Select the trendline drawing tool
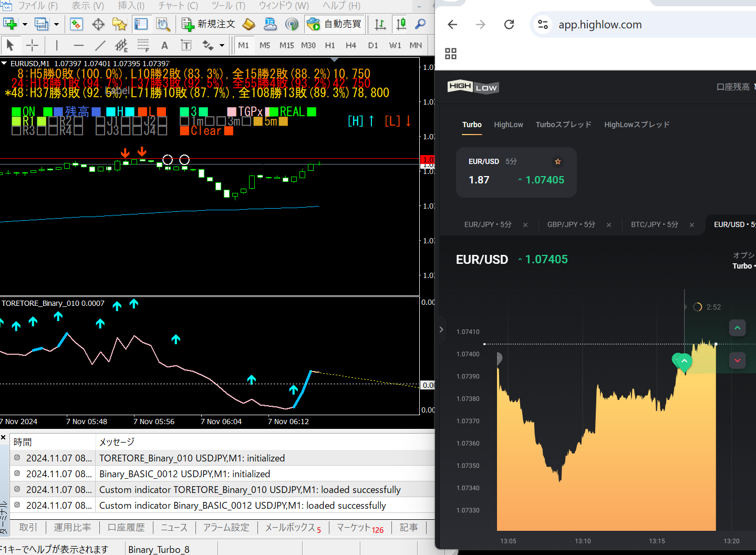The width and height of the screenshot is (756, 555). pyautogui.click(x=100, y=46)
